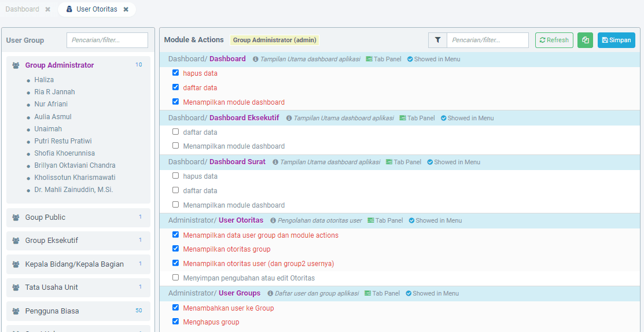Click Tab Panel icon in User Groups module header

tap(367, 294)
